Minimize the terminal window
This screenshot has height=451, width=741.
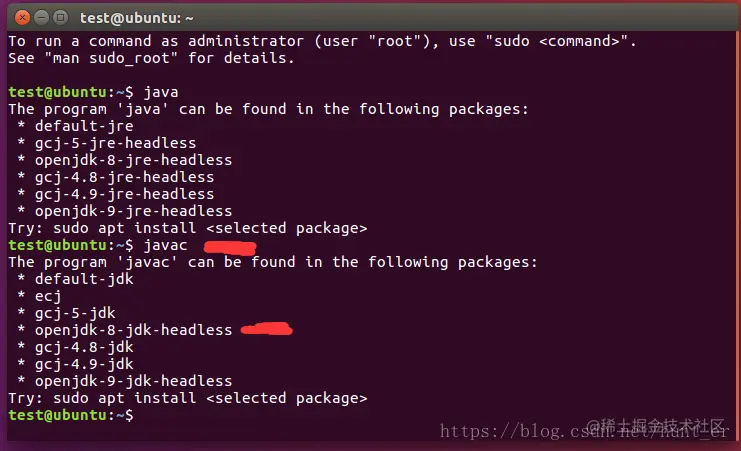pos(42,18)
